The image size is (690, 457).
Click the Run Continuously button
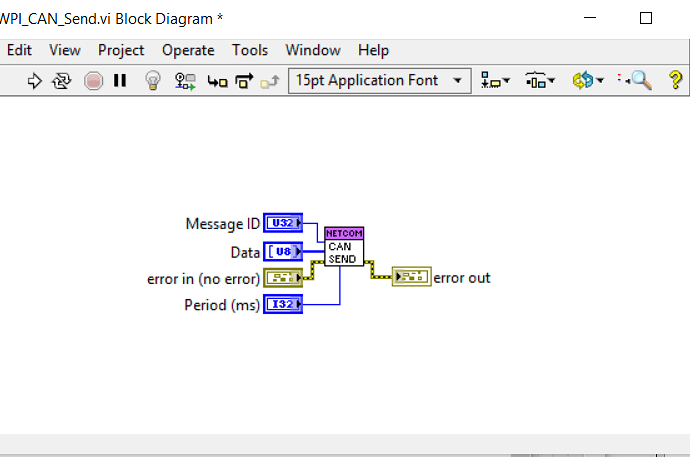point(62,81)
